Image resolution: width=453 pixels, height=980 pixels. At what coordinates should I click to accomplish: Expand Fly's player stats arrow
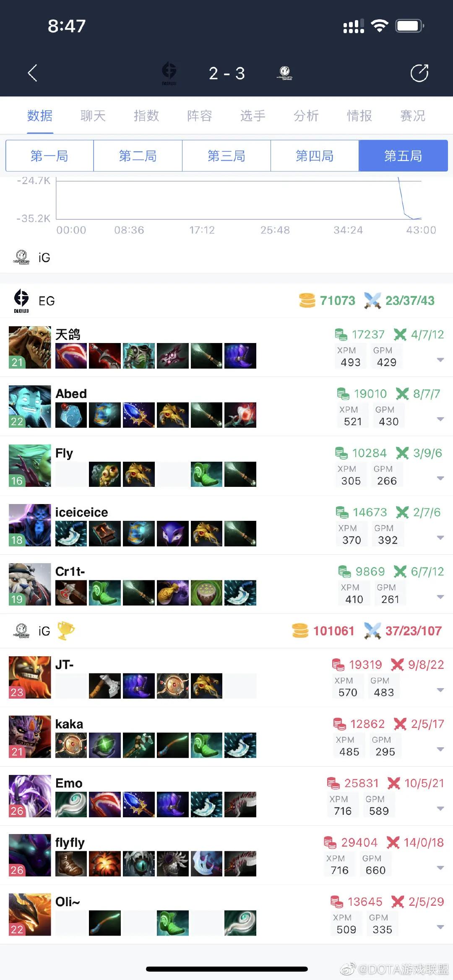click(x=440, y=478)
